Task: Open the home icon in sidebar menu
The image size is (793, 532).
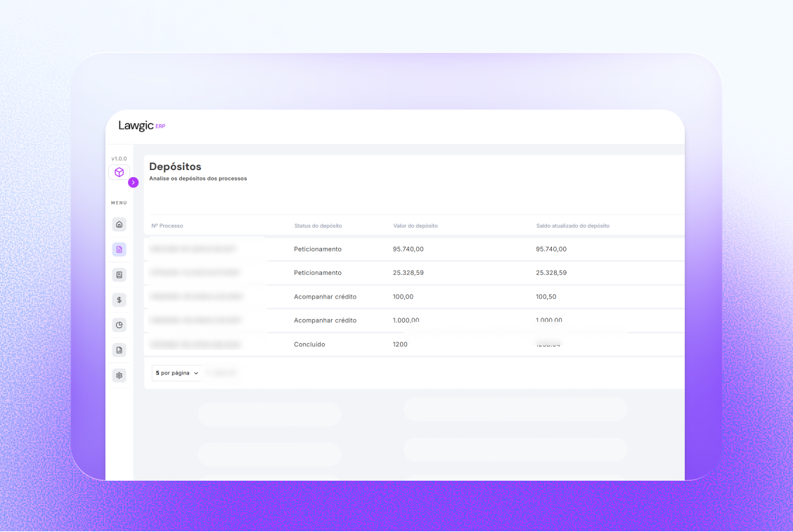Action: point(120,224)
